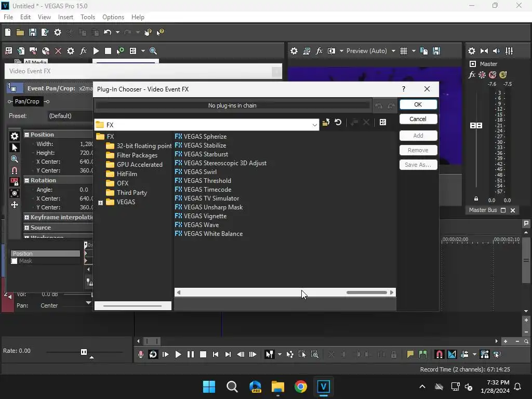Click the New project icon
Image resolution: width=532 pixels, height=399 pixels.
pos(8,32)
